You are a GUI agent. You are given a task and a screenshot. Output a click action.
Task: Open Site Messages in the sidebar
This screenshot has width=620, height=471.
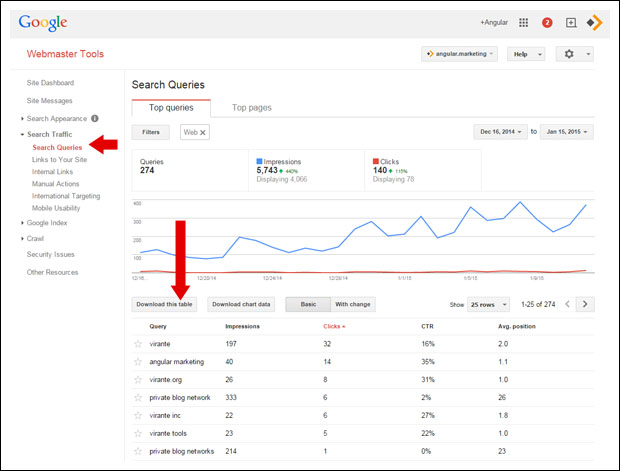click(49, 100)
